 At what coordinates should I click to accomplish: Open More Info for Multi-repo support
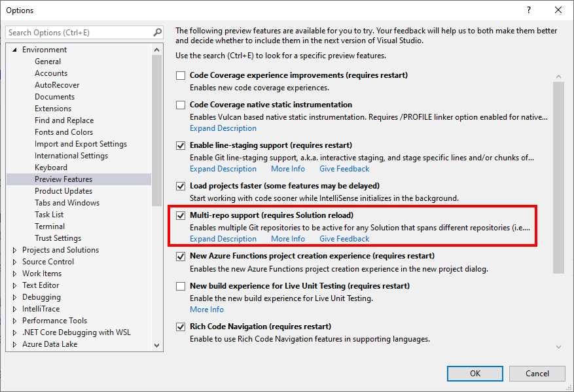click(x=288, y=238)
